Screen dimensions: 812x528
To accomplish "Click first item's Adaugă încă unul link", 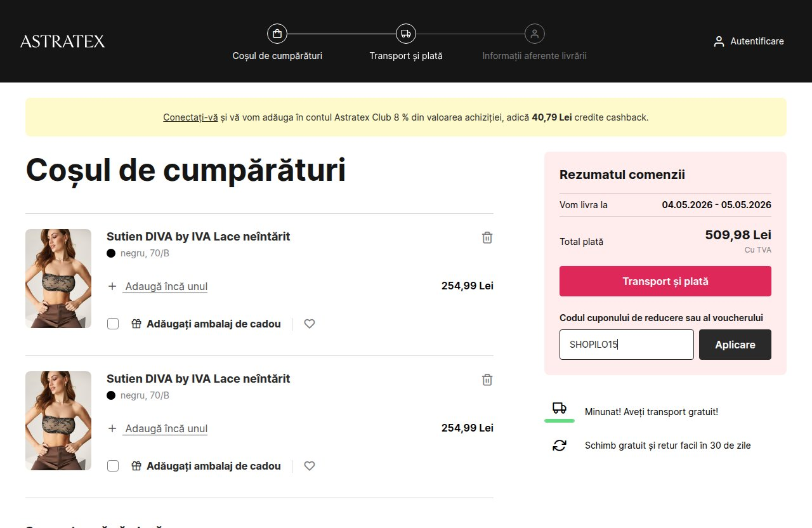I will point(166,286).
